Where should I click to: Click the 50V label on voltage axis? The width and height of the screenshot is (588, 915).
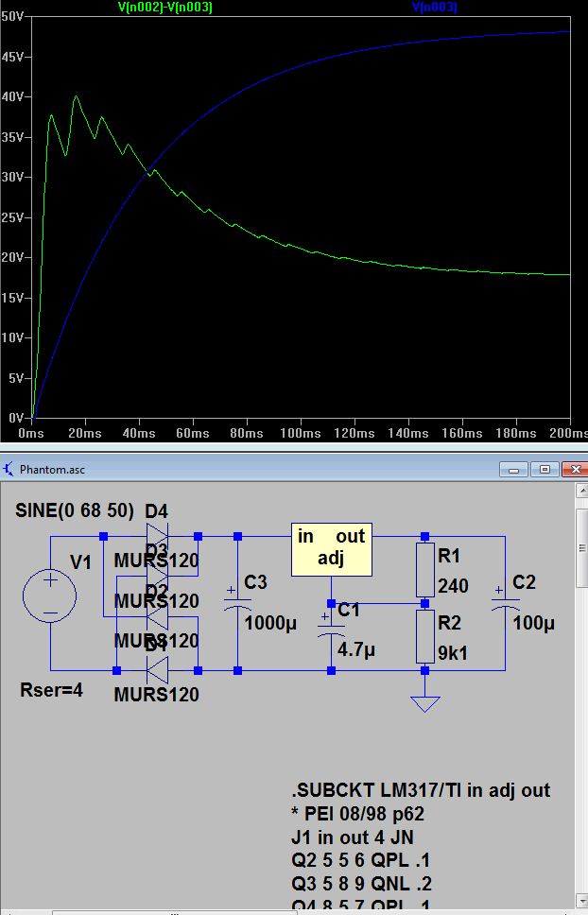(11, 16)
